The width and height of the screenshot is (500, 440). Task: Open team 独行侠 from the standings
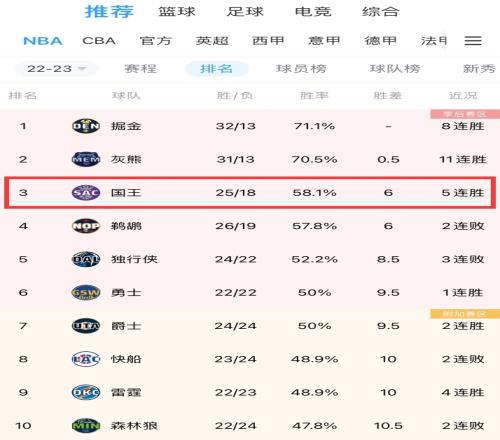pos(134,259)
